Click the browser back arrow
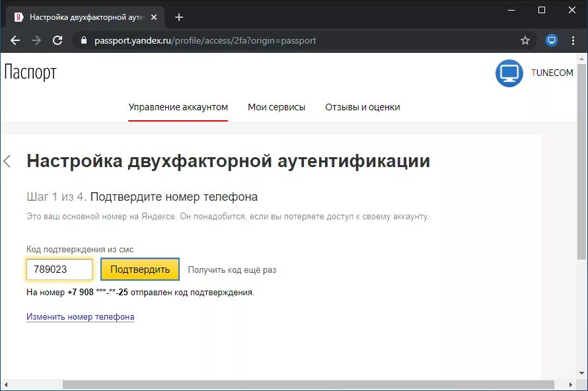This screenshot has height=391, width=588. (x=15, y=40)
